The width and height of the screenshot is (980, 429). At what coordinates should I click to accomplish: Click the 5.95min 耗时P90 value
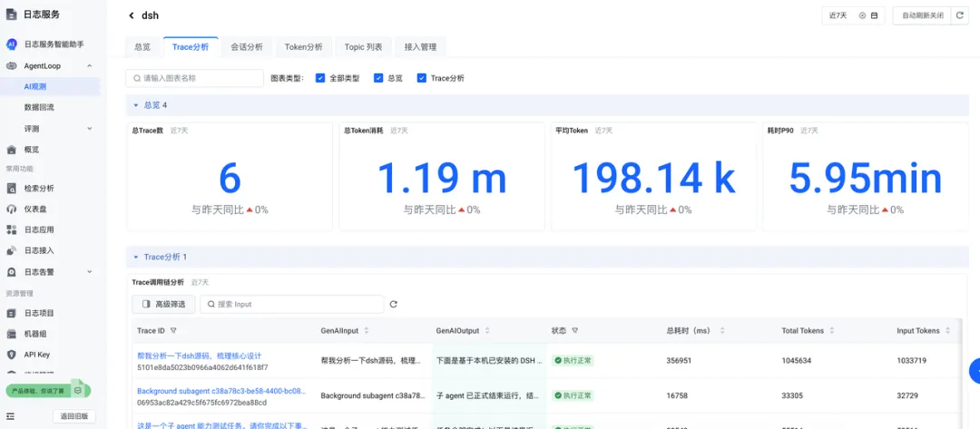coord(866,179)
